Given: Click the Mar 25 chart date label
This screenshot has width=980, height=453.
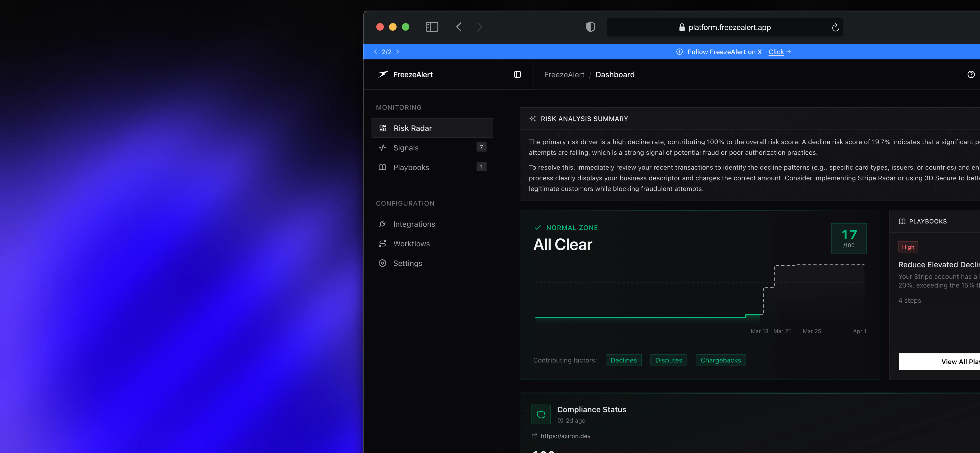Looking at the screenshot, I should [812, 331].
